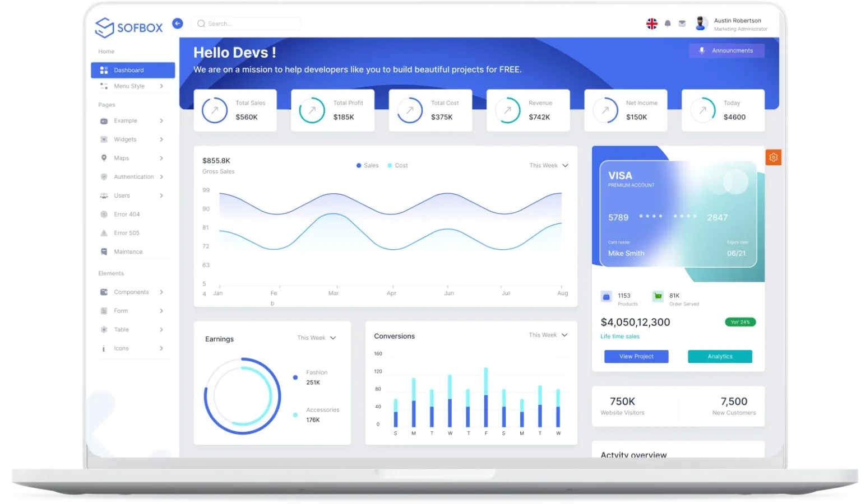Toggle the Cost legend series
This screenshot has width=861, height=504.
click(398, 166)
